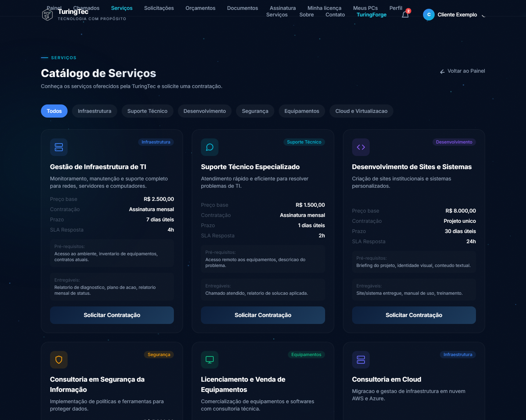Click Solicitar Contratação for Desenvolvimento de Sites
The height and width of the screenshot is (420, 526).
click(414, 315)
